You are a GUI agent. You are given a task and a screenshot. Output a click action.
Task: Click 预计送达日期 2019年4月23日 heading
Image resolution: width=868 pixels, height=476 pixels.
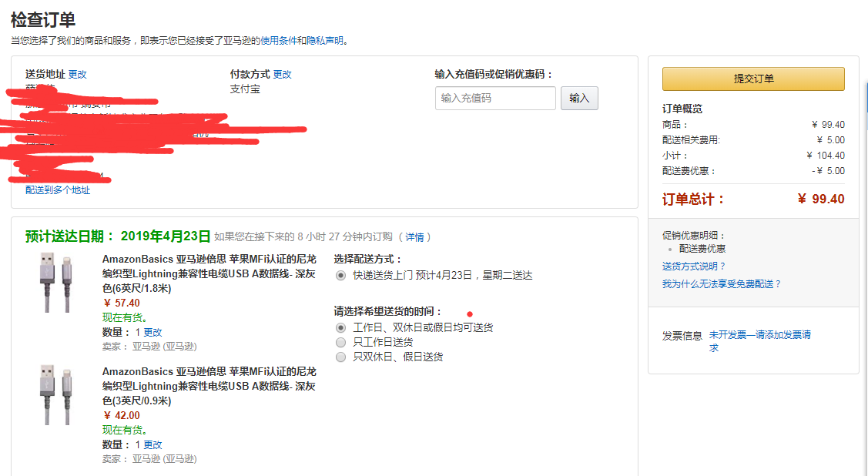118,236
